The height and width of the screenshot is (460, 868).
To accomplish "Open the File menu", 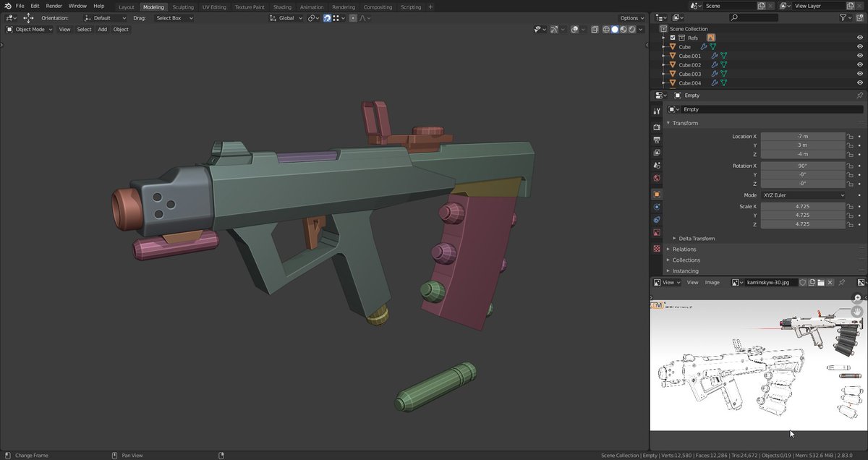I will 20,6.
